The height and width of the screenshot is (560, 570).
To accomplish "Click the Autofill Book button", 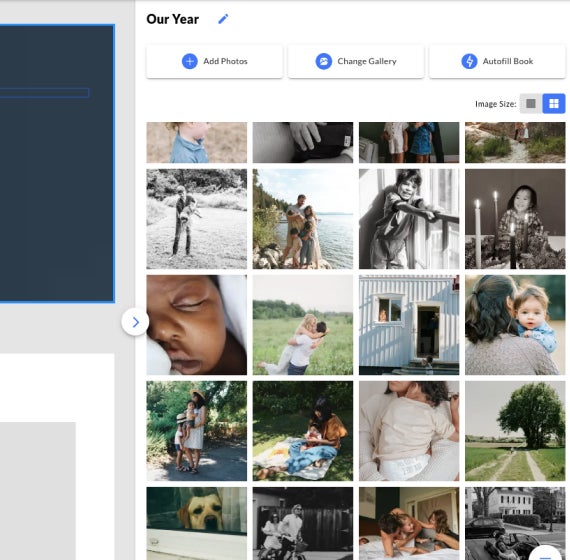I will pyautogui.click(x=497, y=61).
